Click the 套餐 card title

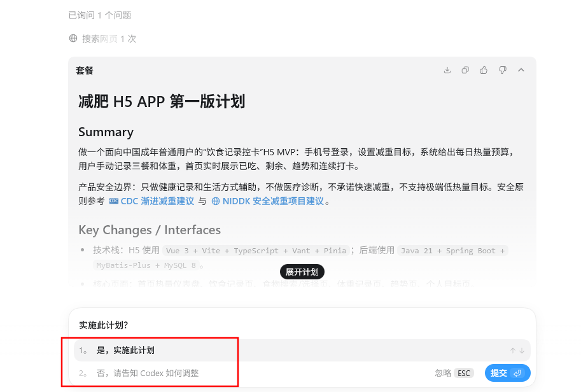pyautogui.click(x=85, y=71)
